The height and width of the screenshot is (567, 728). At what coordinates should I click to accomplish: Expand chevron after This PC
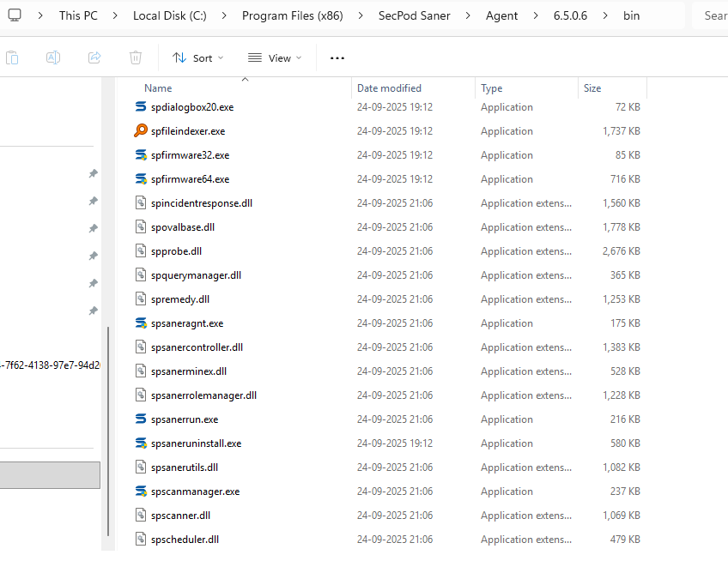pos(115,15)
